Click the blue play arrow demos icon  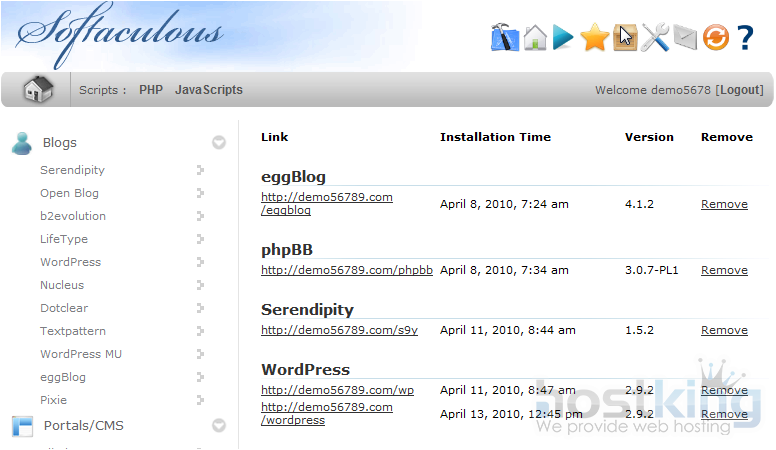tap(564, 38)
